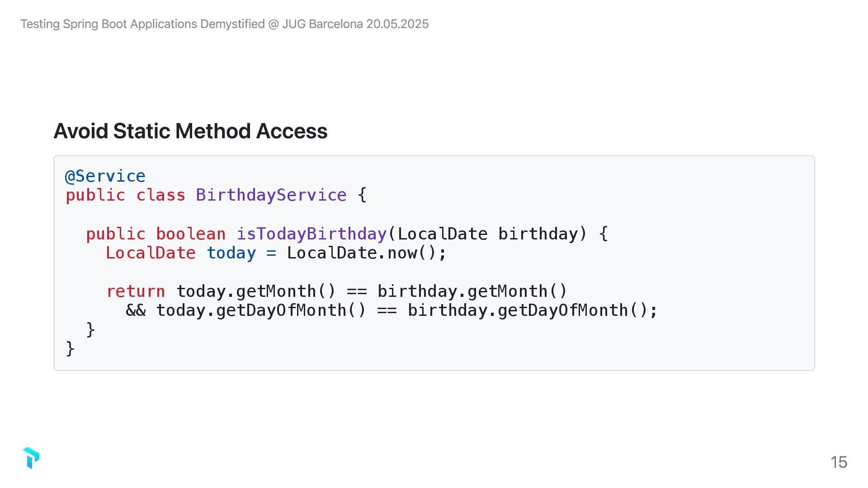Click birthday.getMonth() in the return line

(x=472, y=291)
